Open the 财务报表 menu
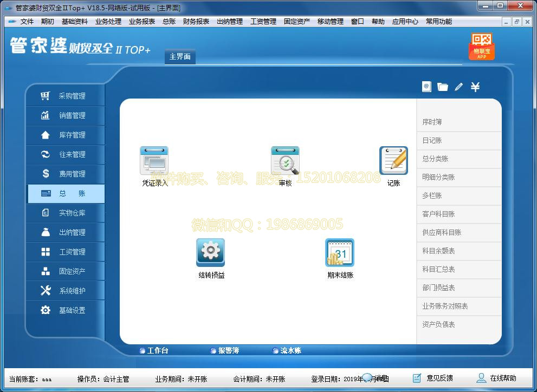Viewport: 537px width, 392px height. 196,22
